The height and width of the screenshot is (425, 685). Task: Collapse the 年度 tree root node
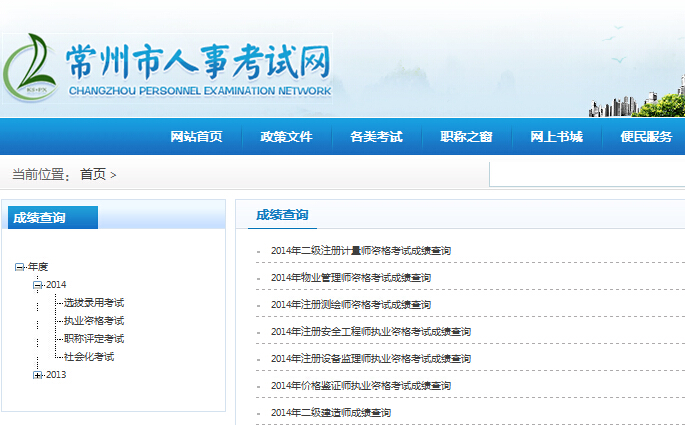(19, 267)
